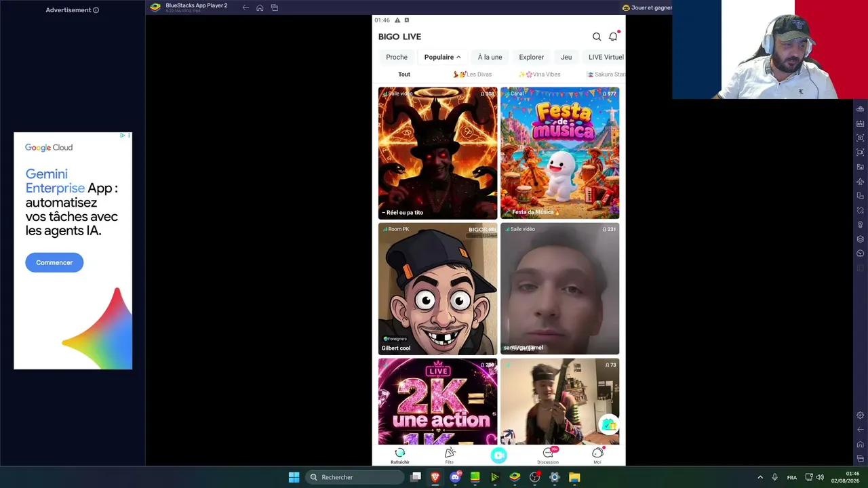Click the layers icon in BlueStacks sidebar
868x488 pixels.
tap(861, 239)
